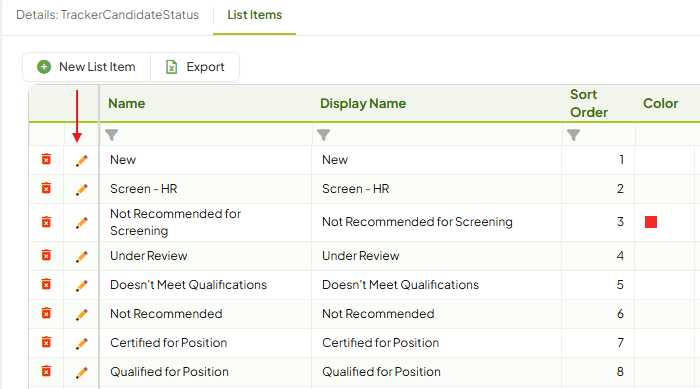Edit the Not Recommended sort order 6 item
Viewport: 700px width, 389px height.
81,315
